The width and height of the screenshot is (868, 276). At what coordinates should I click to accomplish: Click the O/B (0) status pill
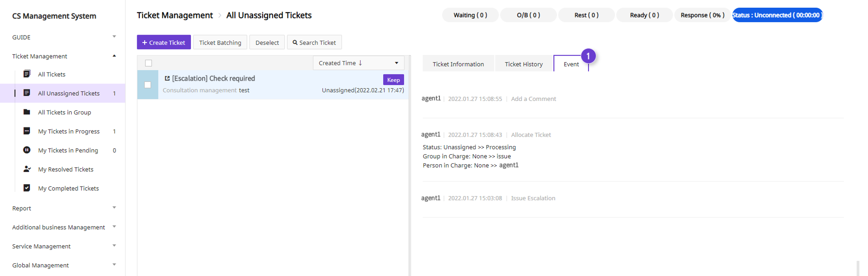pos(528,15)
